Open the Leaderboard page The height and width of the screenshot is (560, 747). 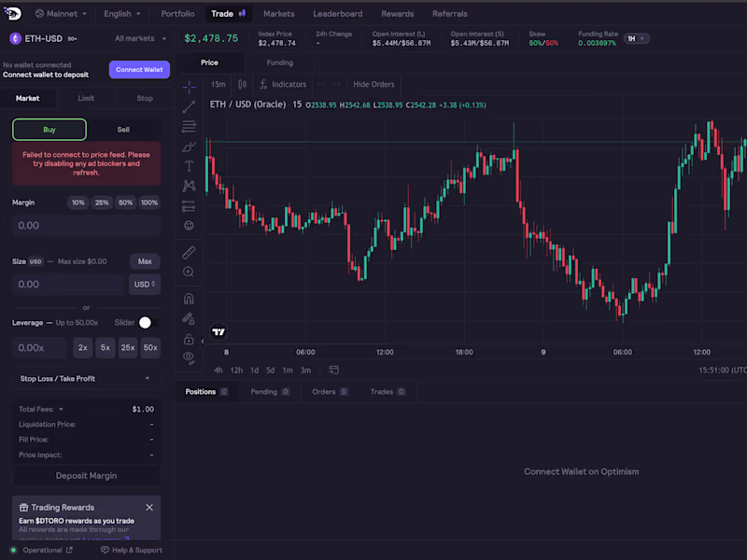coord(338,14)
